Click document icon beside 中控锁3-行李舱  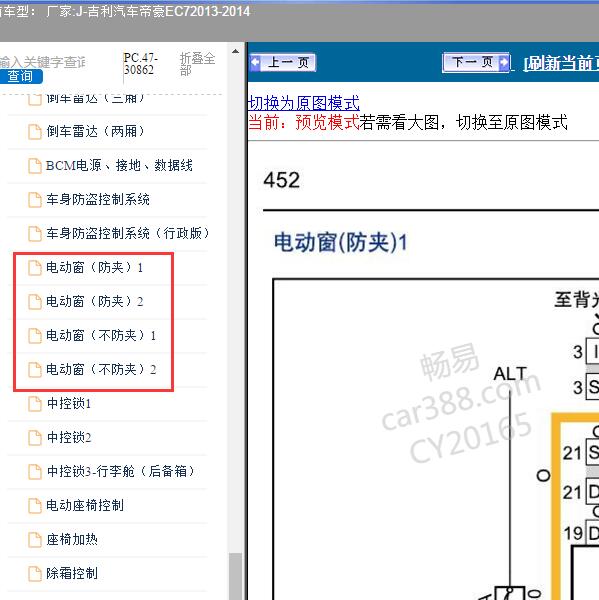[35, 471]
